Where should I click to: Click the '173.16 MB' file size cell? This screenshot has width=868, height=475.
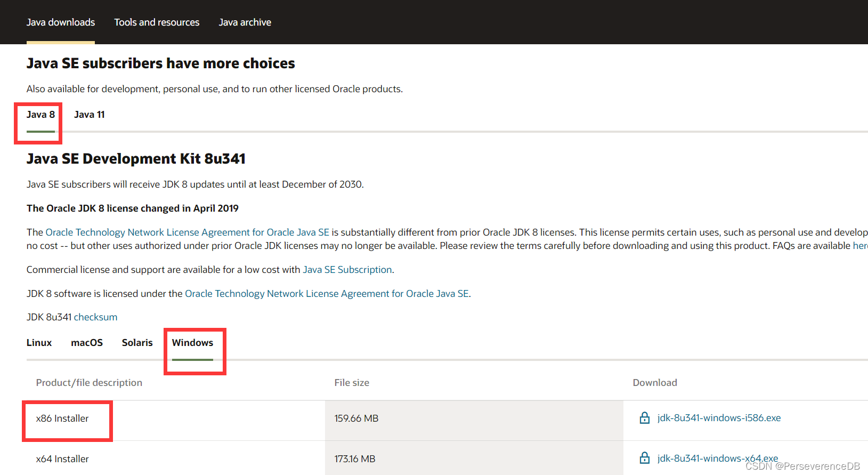474,458
